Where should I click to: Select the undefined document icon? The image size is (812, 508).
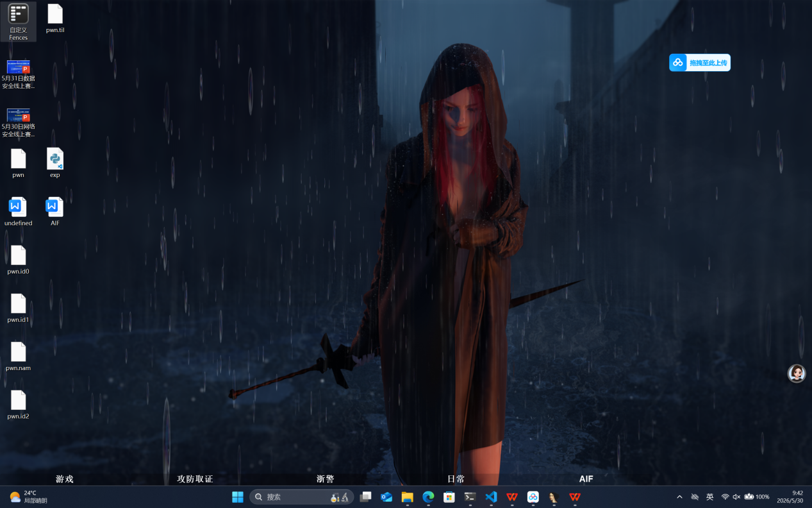pyautogui.click(x=18, y=212)
